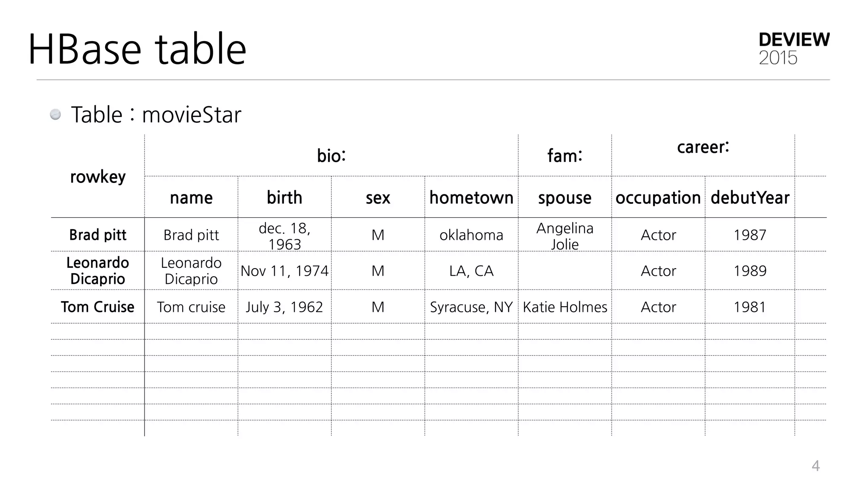Click the hometown column header
Image resolution: width=868 pixels, height=488 pixels.
tap(471, 197)
